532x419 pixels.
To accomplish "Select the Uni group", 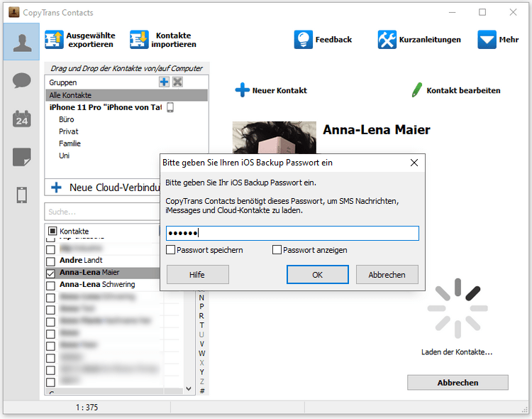I will click(x=64, y=156).
